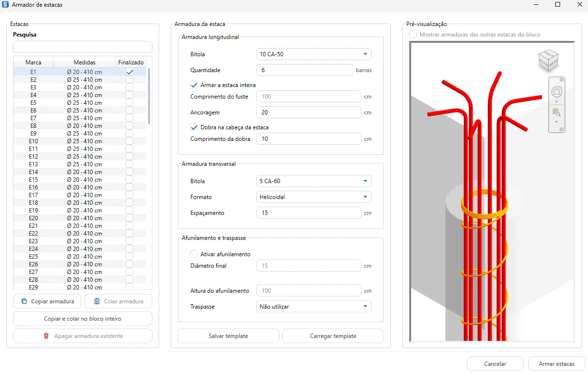588x374 pixels.
Task: Check Mostrar armaduras das outras estacas
Action: tap(413, 35)
